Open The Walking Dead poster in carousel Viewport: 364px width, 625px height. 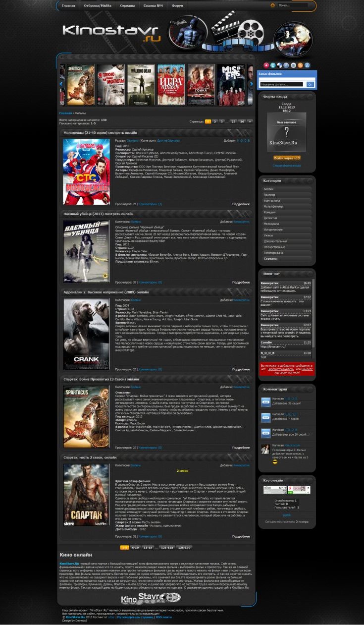pos(141,85)
